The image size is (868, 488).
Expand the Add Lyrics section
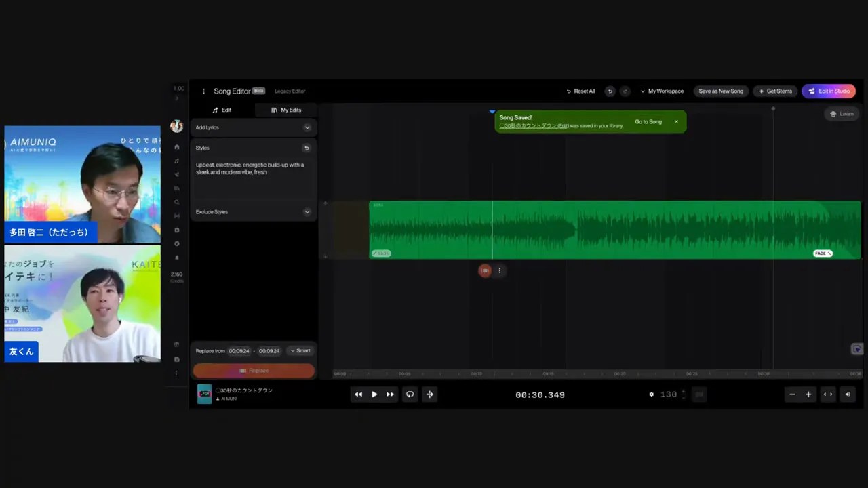(x=307, y=127)
